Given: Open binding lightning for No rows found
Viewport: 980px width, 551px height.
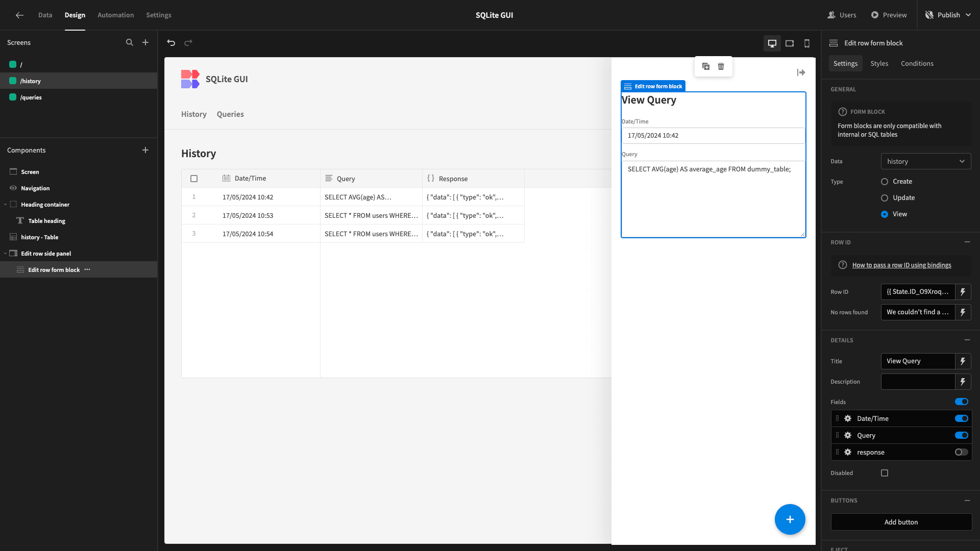Looking at the screenshot, I should pyautogui.click(x=963, y=312).
